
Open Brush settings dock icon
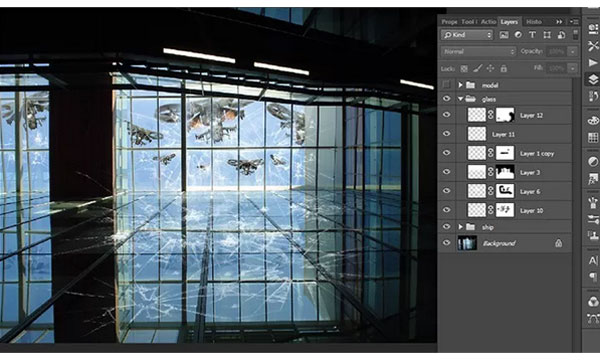tap(593, 219)
